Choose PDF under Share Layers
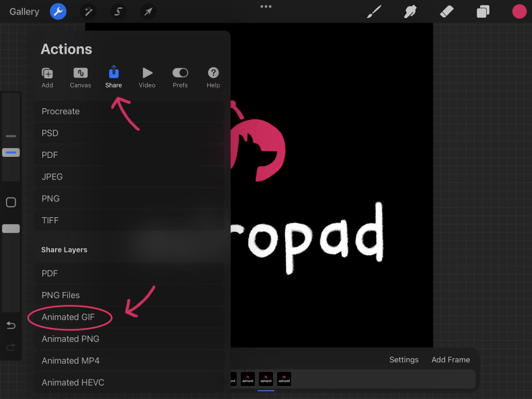Image resolution: width=532 pixels, height=399 pixels. [x=129, y=273]
